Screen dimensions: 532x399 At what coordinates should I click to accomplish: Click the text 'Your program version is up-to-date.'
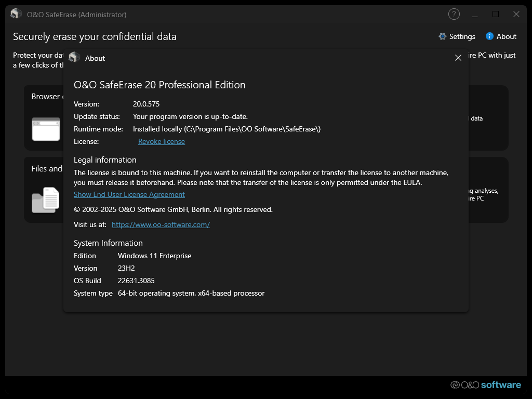pos(190,117)
